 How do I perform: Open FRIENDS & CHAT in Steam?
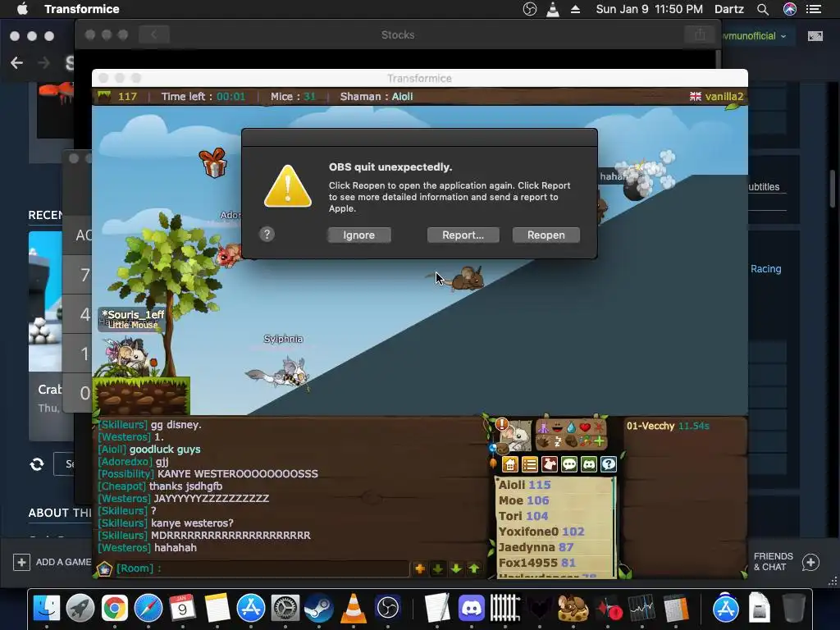[786, 562]
